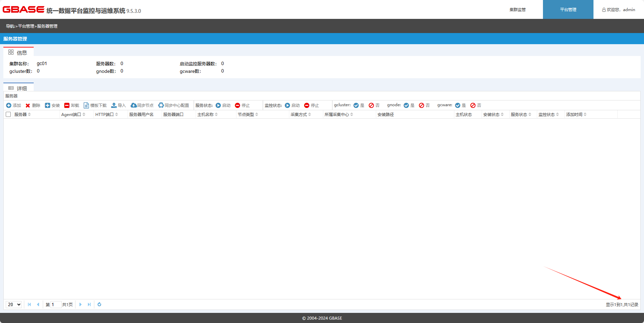Image resolution: width=644 pixels, height=323 pixels.
Task: Refresh the server table
Action: point(99,304)
